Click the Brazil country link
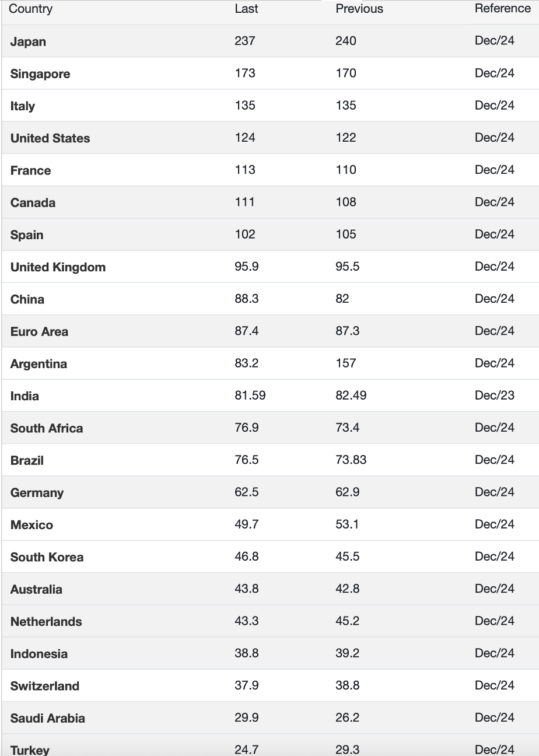539x756 pixels. pos(27,460)
